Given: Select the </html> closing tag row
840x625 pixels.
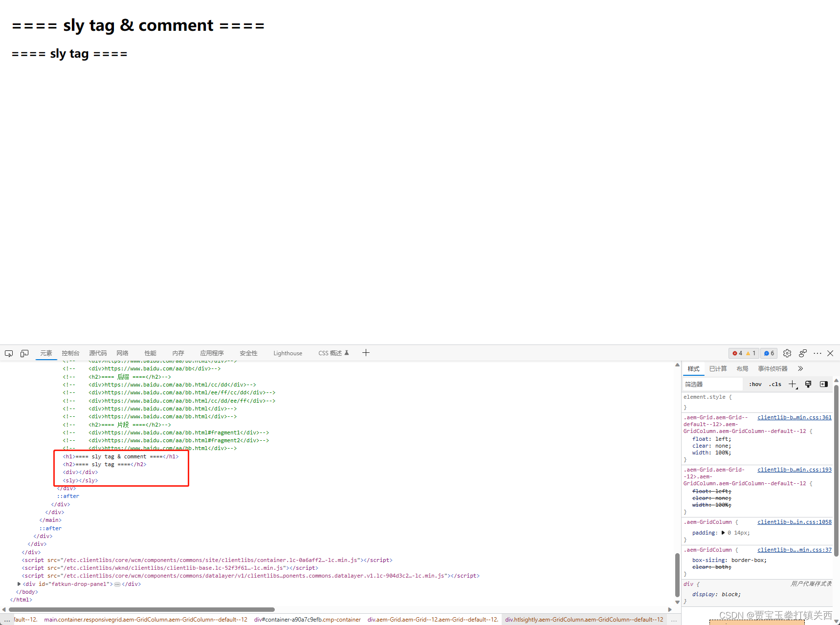Looking at the screenshot, I should [x=21, y=600].
